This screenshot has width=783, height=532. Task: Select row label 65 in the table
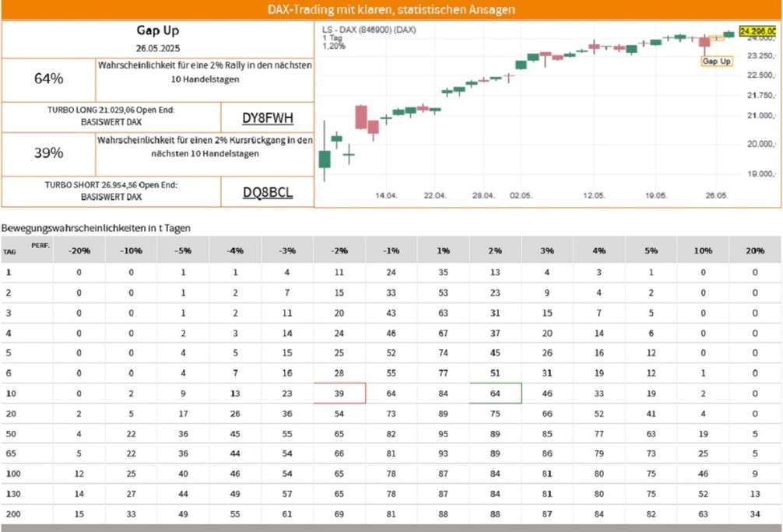[10, 453]
